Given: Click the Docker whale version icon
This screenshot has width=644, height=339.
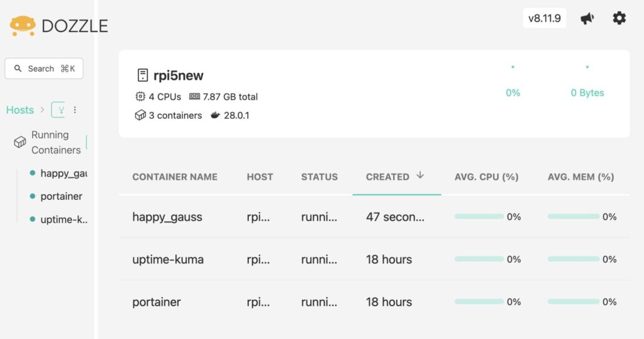Looking at the screenshot, I should click(215, 115).
